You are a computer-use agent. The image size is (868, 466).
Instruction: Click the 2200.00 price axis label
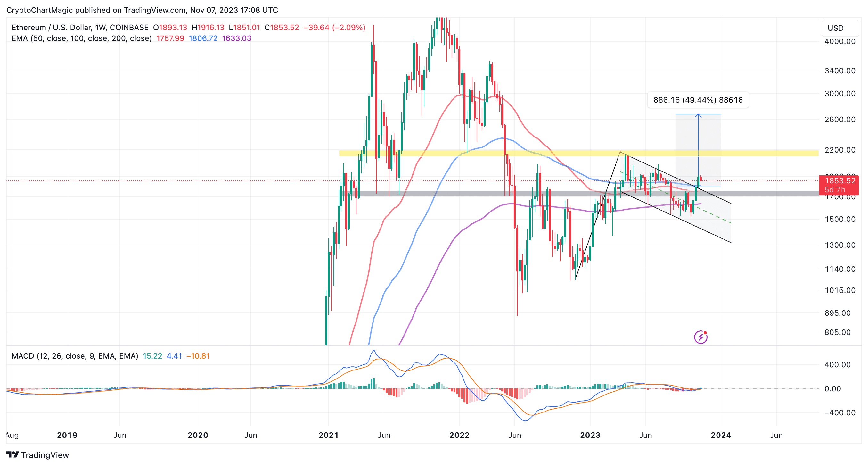pyautogui.click(x=840, y=150)
